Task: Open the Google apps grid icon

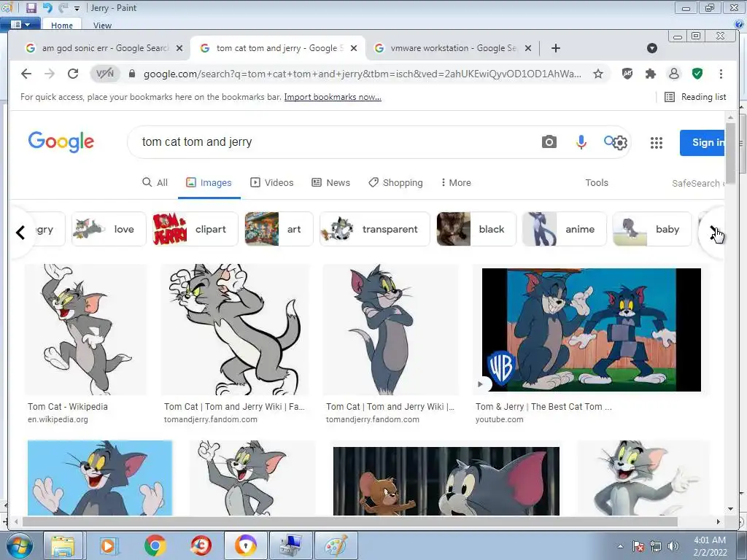Action: 657,142
